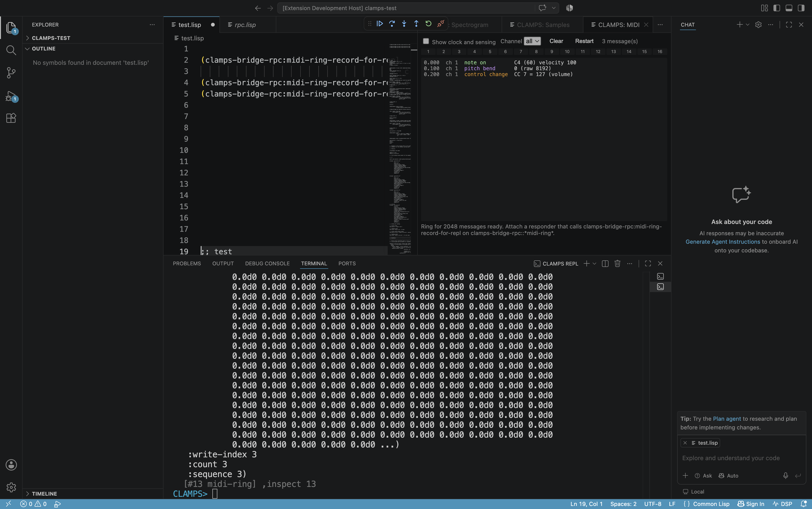812x509 pixels.
Task: Switch to OUTPUT panel tab
Action: coord(223,264)
